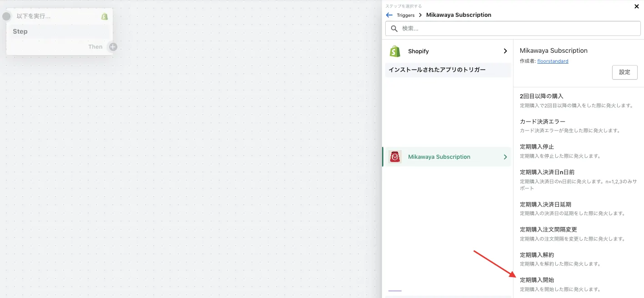Image resolution: width=644 pixels, height=298 pixels.
Task: Click the インストールされたアプリのトリガー heading
Action: click(x=437, y=70)
